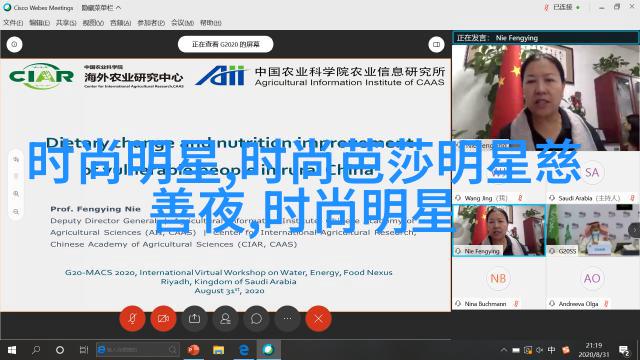Click Nina Buchmann NB avatar tile
Viewport: 640px width, 360px height.
pos(498,278)
